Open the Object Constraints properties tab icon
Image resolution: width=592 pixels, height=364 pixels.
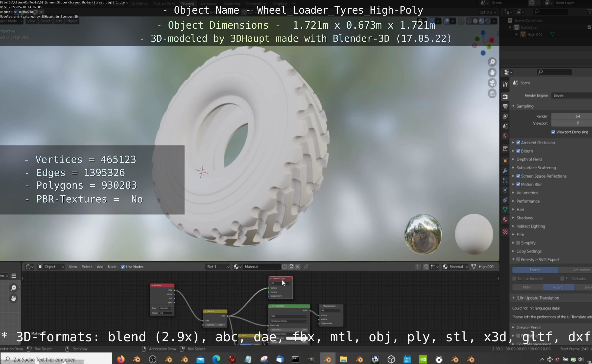[505, 200]
